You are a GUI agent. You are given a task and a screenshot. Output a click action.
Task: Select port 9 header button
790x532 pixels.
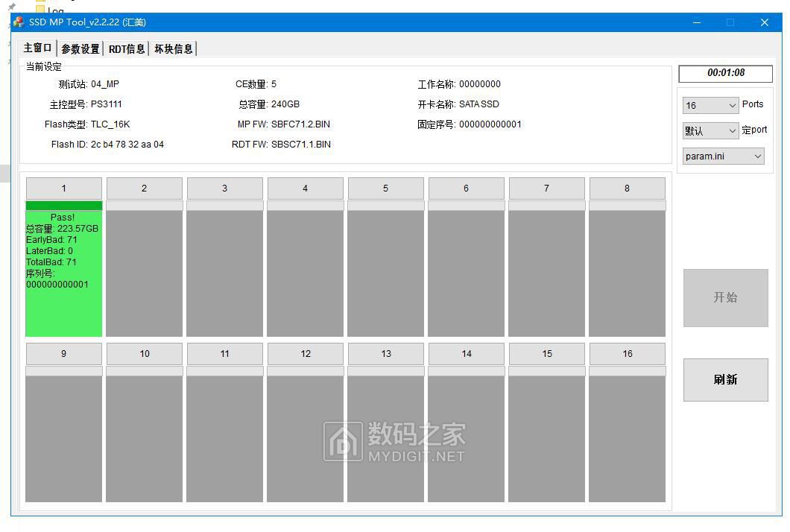(x=64, y=354)
